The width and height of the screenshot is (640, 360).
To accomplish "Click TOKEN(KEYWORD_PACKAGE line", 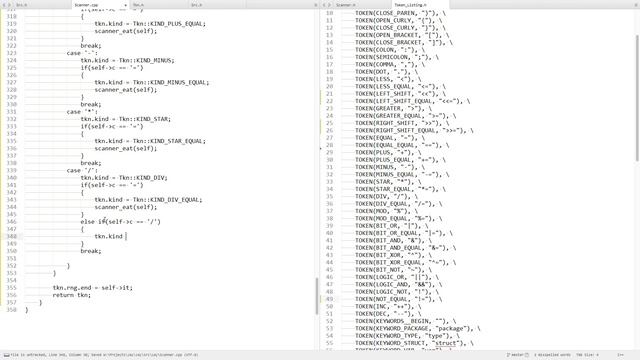I will (x=418, y=329).
